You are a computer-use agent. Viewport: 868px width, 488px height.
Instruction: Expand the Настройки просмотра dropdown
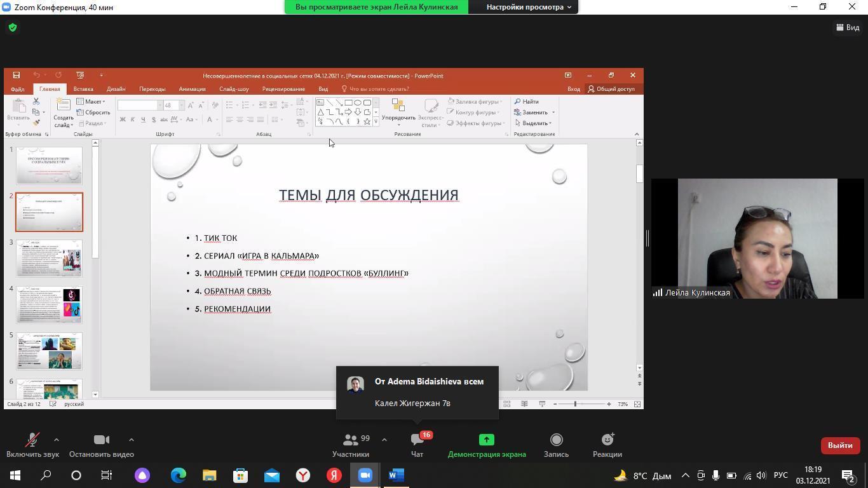click(529, 7)
